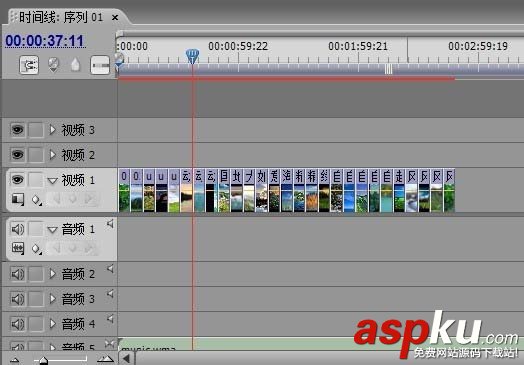
Task: Click output channel icon of 音频 3
Action: pyautogui.click(x=110, y=294)
